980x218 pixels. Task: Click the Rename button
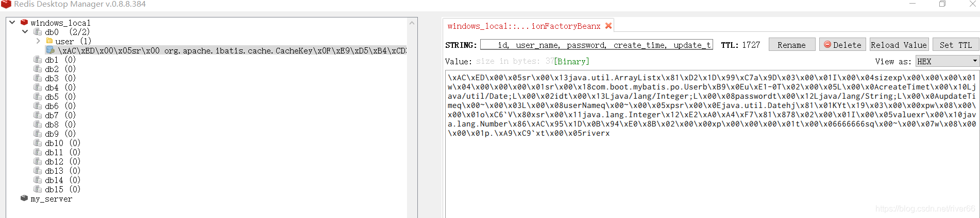pyautogui.click(x=792, y=45)
